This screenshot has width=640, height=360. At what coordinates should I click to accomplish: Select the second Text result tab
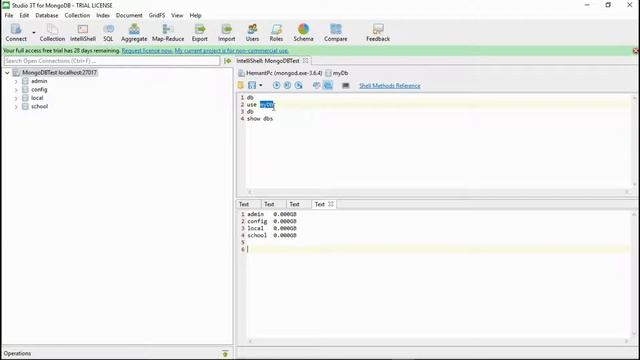coord(269,204)
